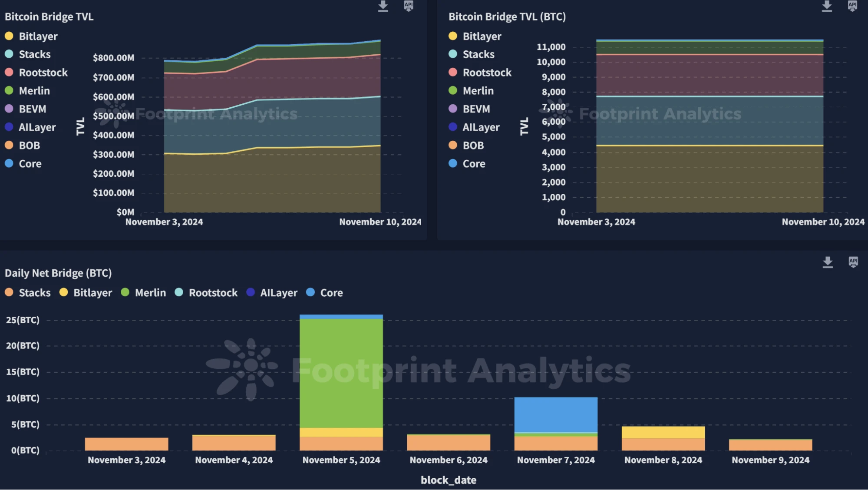Click the orange Stacks bar on November 6
Viewport: 868px width, 490px height.
coord(449,443)
